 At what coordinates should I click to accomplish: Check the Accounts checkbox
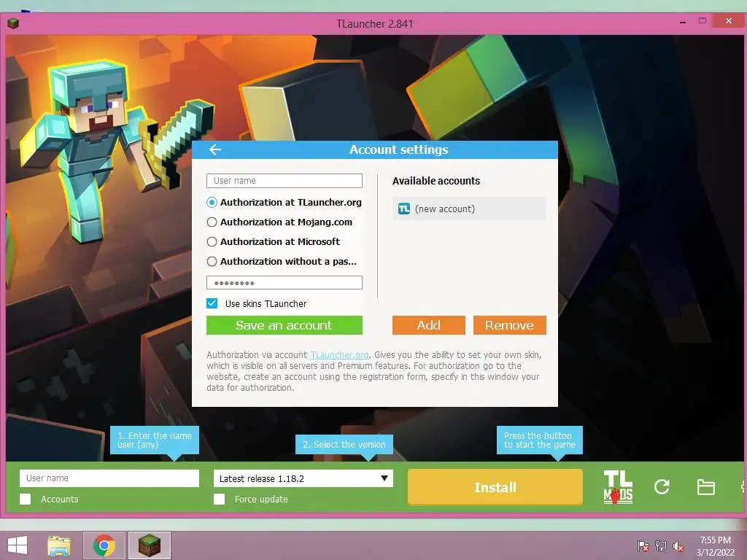coord(26,499)
